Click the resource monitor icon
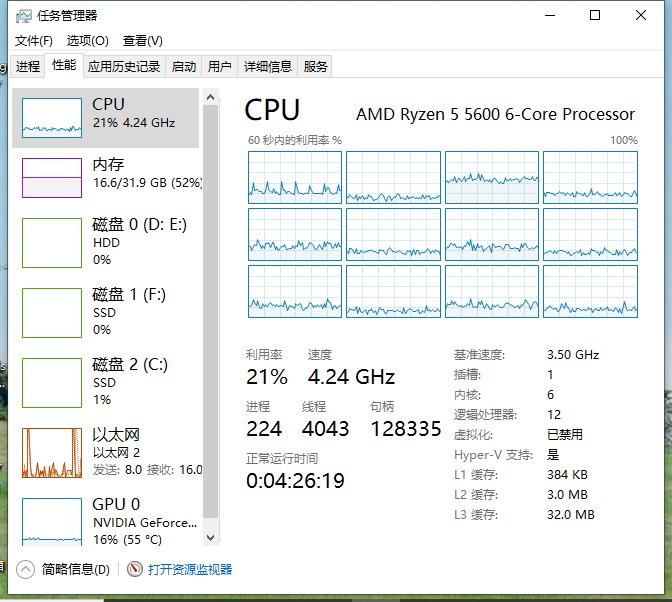The image size is (672, 602). 136,569
